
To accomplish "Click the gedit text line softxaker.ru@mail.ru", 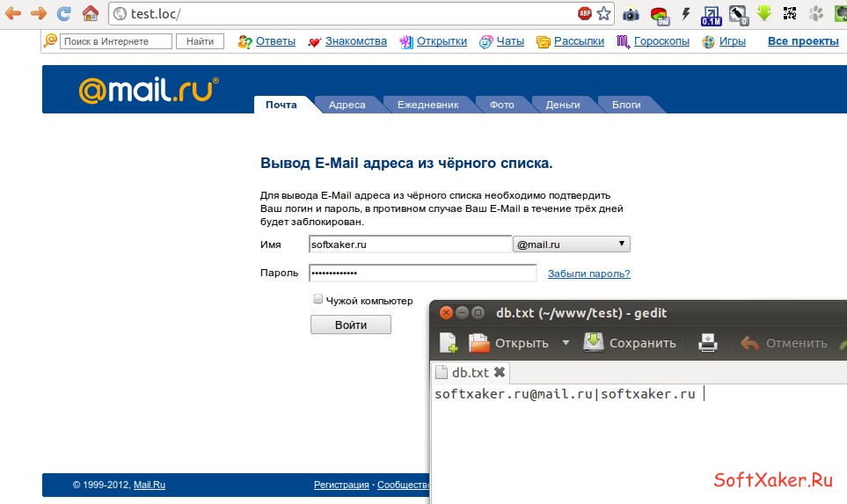I will [x=565, y=394].
